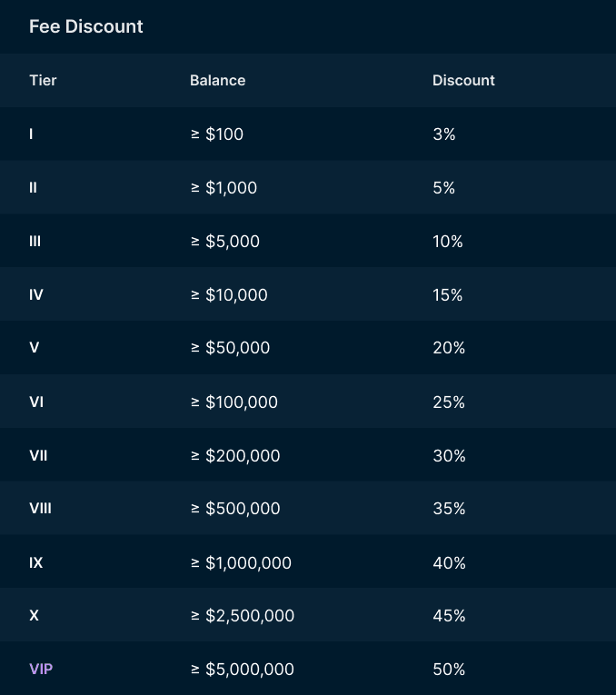
Task: Click the 15% discount value
Action: 448,295
